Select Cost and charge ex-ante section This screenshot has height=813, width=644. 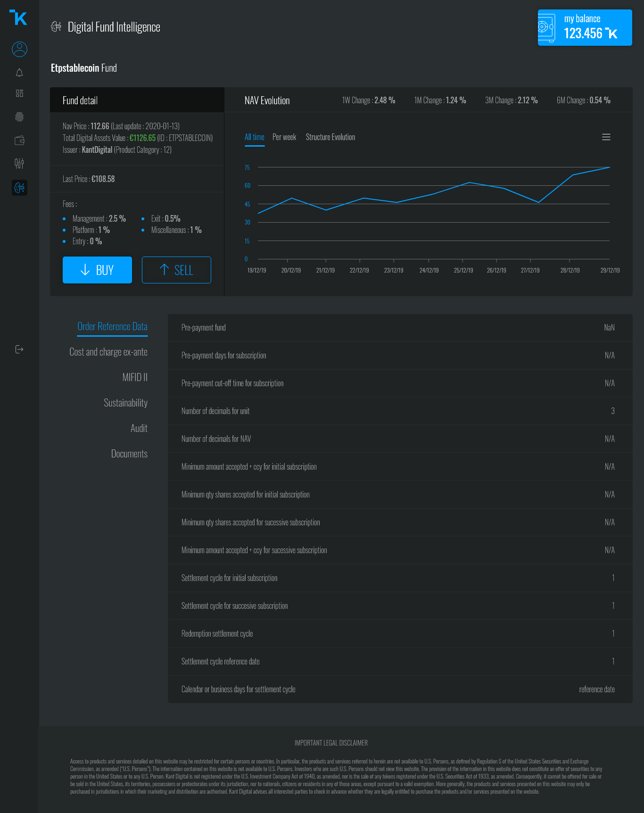(x=108, y=352)
